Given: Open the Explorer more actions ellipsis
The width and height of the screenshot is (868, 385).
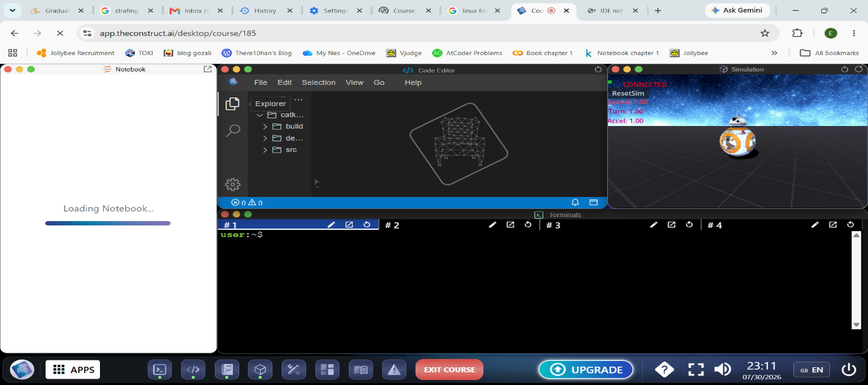Looking at the screenshot, I should click(x=299, y=99).
